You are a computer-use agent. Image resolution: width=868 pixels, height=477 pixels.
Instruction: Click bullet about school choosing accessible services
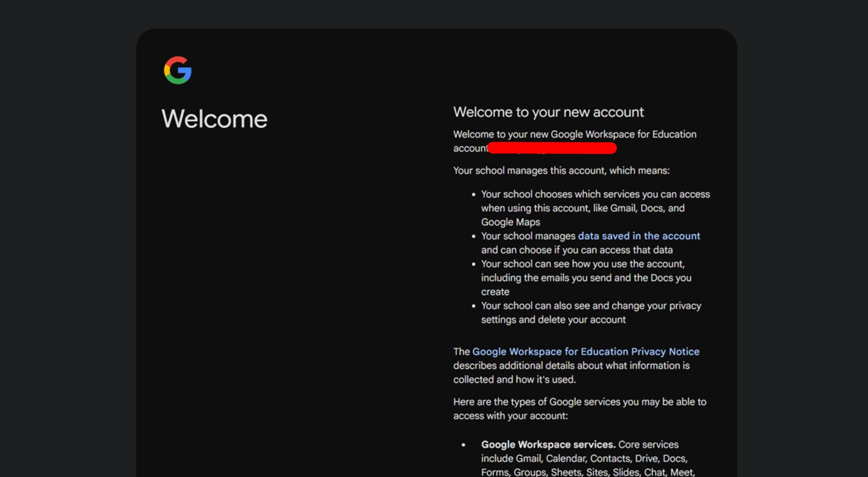595,208
